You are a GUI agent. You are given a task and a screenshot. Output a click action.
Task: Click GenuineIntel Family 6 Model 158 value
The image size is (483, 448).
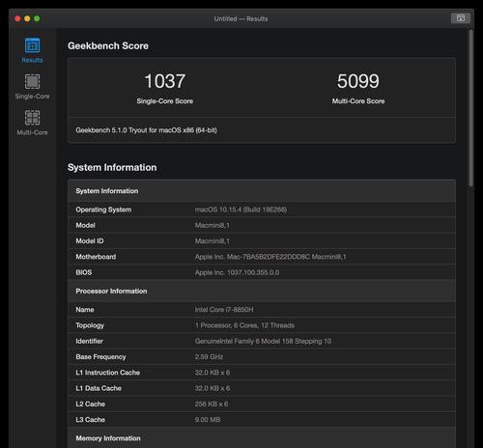coord(263,341)
